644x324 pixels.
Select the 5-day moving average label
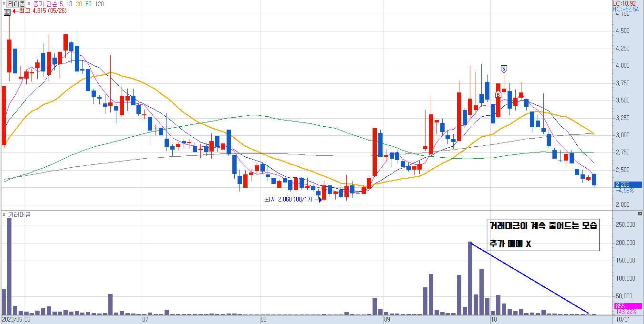click(x=62, y=4)
